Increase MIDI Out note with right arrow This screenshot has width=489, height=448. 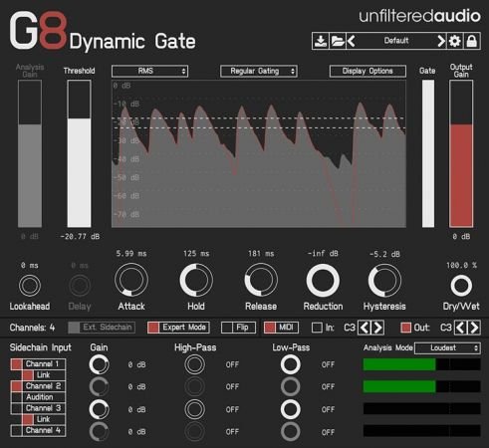click(474, 328)
